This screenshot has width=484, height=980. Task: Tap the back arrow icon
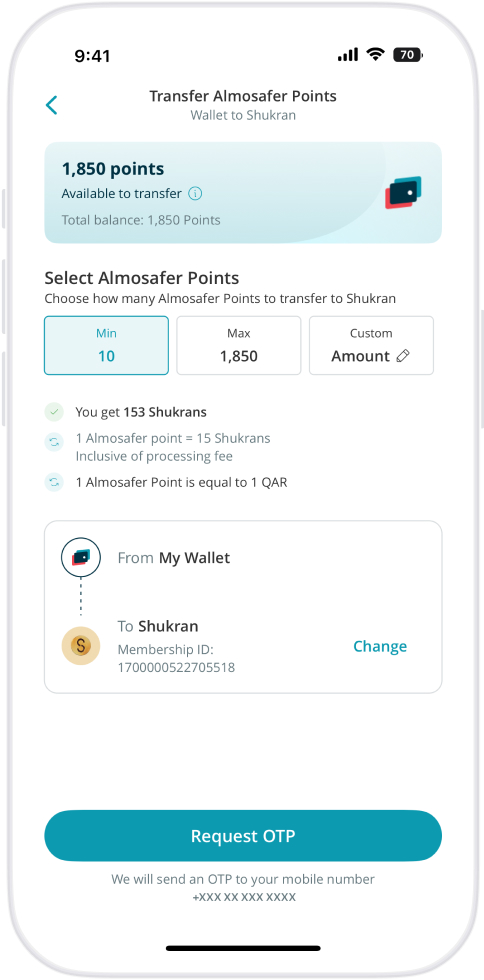point(52,105)
